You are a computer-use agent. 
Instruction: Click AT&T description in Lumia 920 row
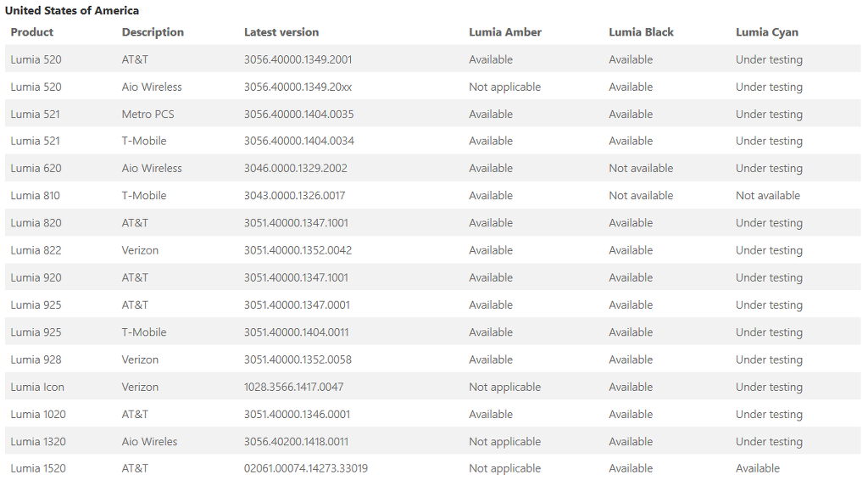pyautogui.click(x=135, y=277)
